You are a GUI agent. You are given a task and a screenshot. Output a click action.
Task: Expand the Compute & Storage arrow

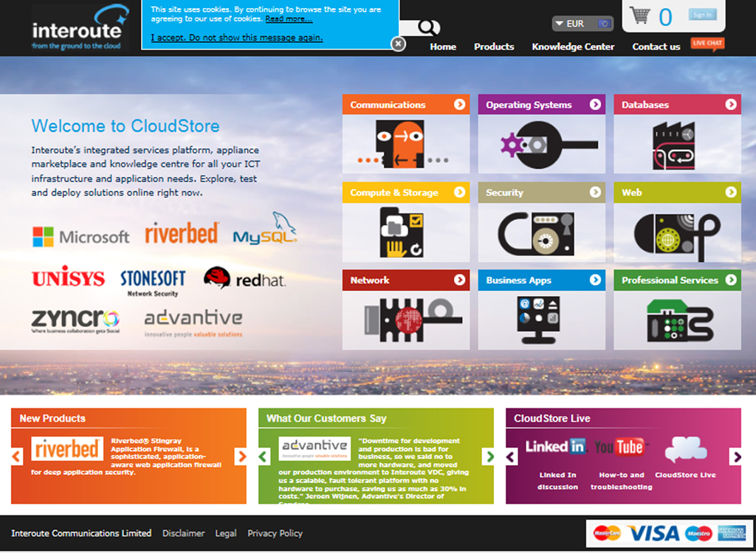point(459,193)
